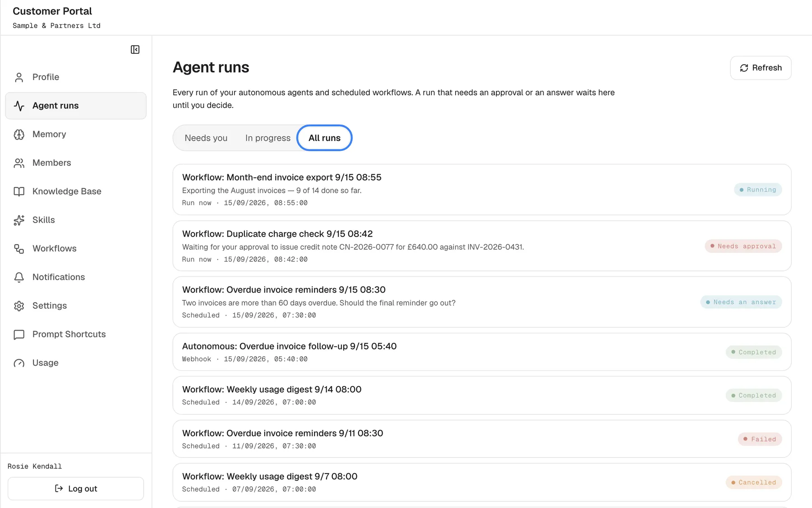Click the Profile person icon
The width and height of the screenshot is (812, 508).
[19, 77]
